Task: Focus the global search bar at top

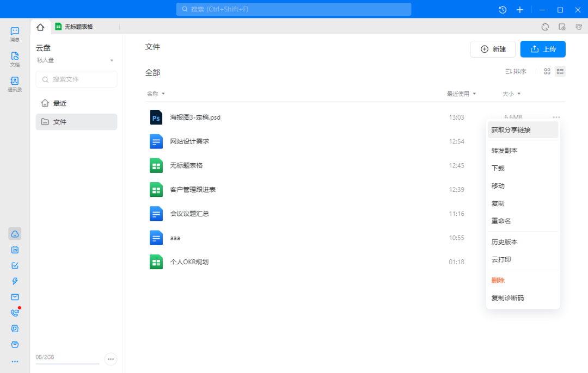Action: (x=293, y=9)
